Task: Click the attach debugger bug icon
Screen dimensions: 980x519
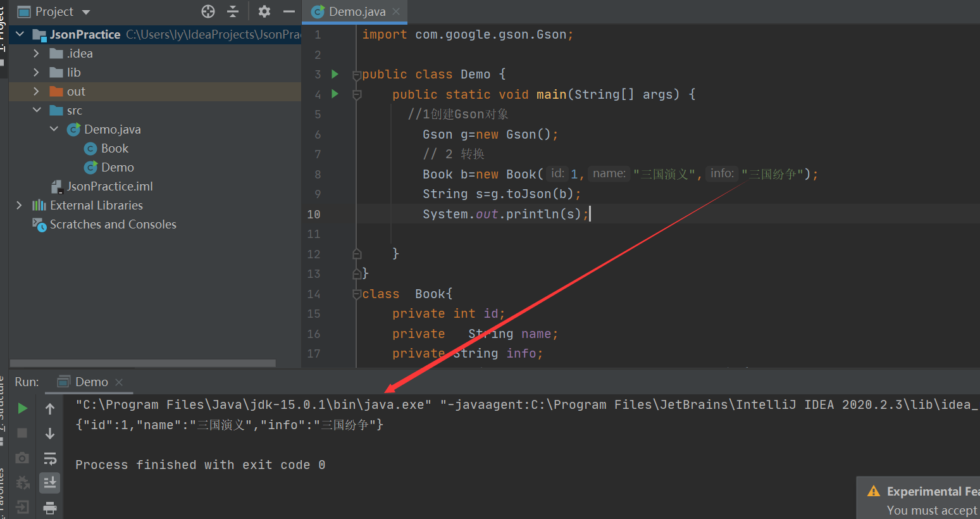Action: click(22, 482)
